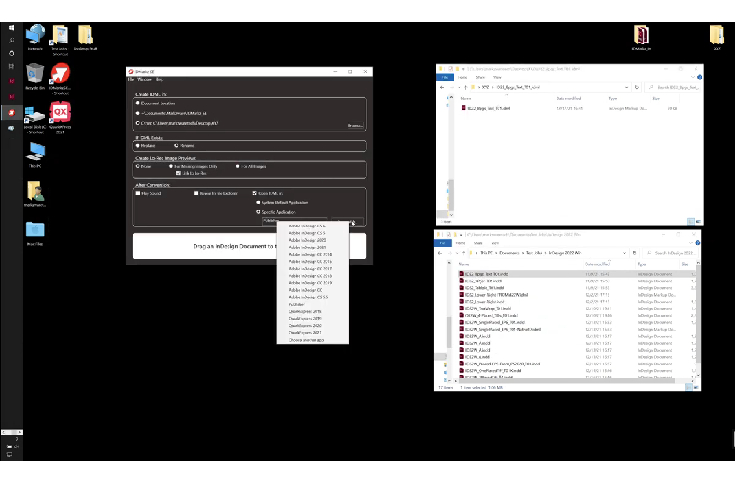735x485 pixels.
Task: Select the Specific Application radio button
Action: (258, 212)
